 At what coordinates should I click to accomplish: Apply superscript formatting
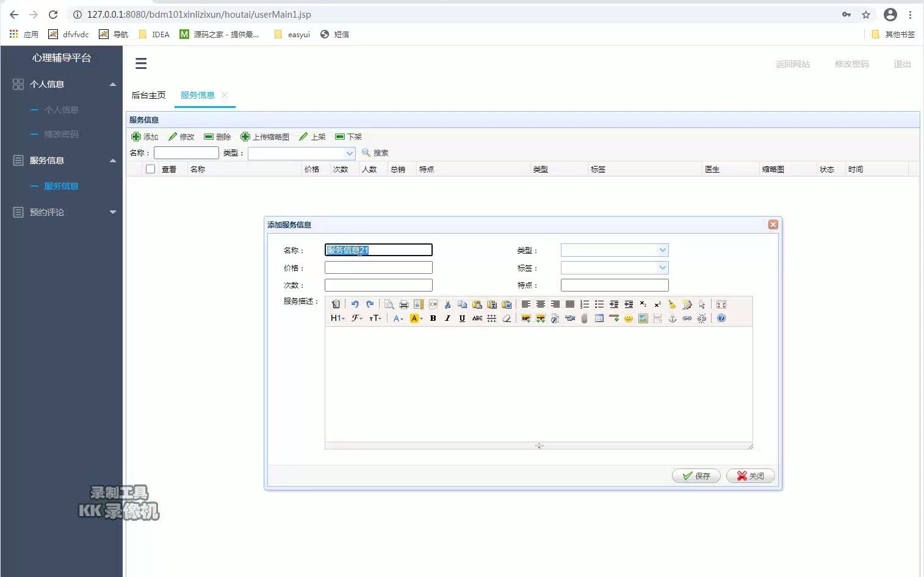tap(658, 304)
